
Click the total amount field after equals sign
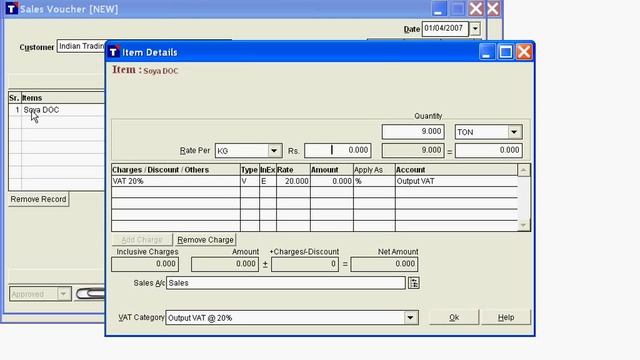[x=489, y=150]
